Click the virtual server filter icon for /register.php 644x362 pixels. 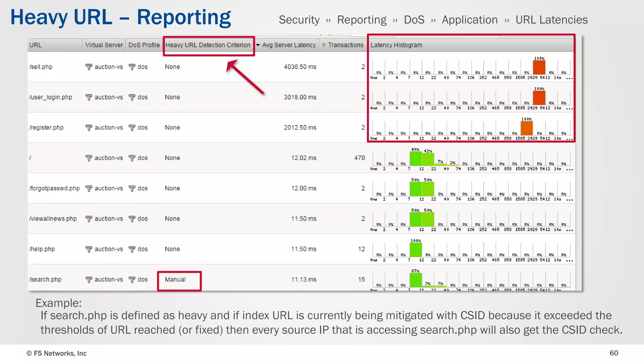pos(89,128)
